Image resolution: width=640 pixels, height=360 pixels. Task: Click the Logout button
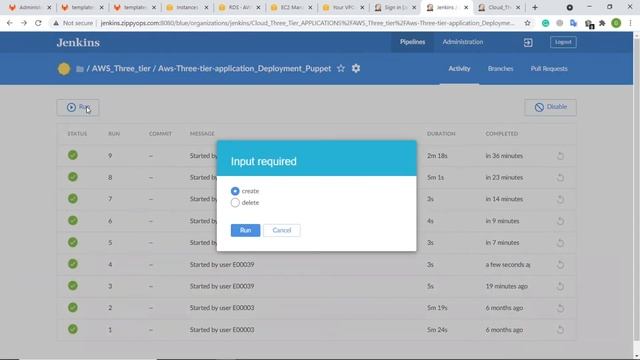pos(563,42)
